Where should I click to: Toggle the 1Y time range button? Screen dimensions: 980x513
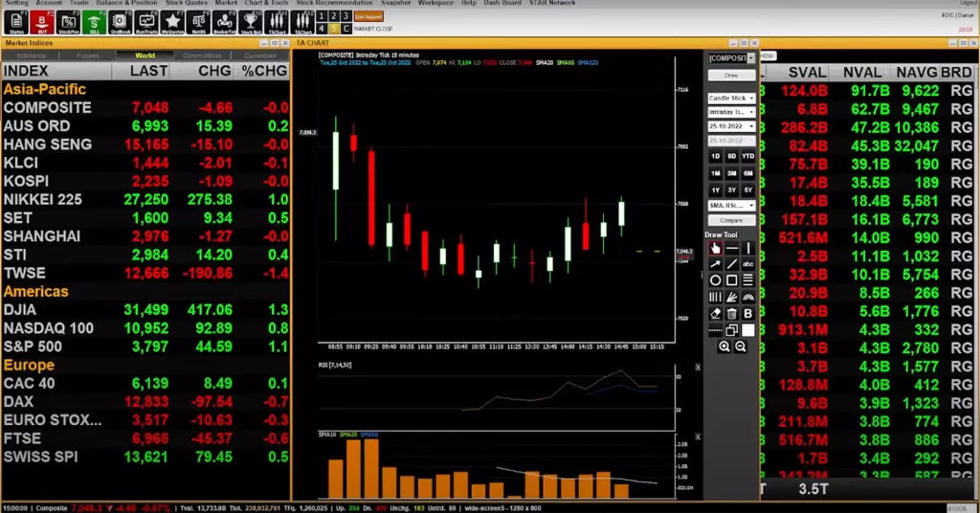tap(715, 190)
